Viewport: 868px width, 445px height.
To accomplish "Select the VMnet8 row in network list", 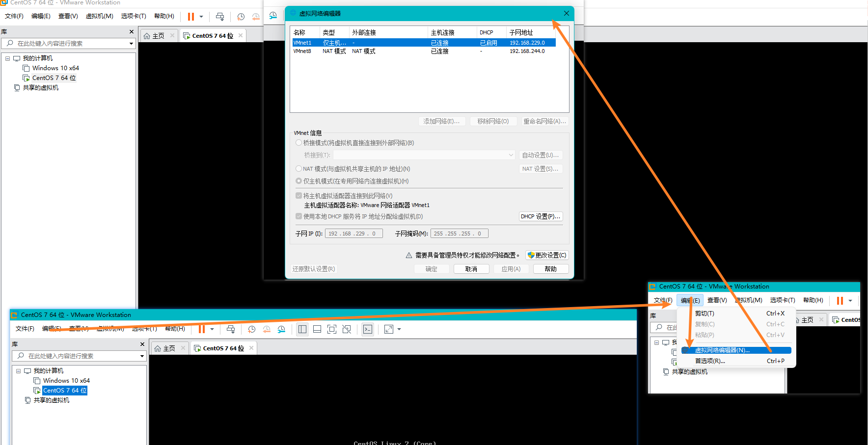I will coord(424,51).
